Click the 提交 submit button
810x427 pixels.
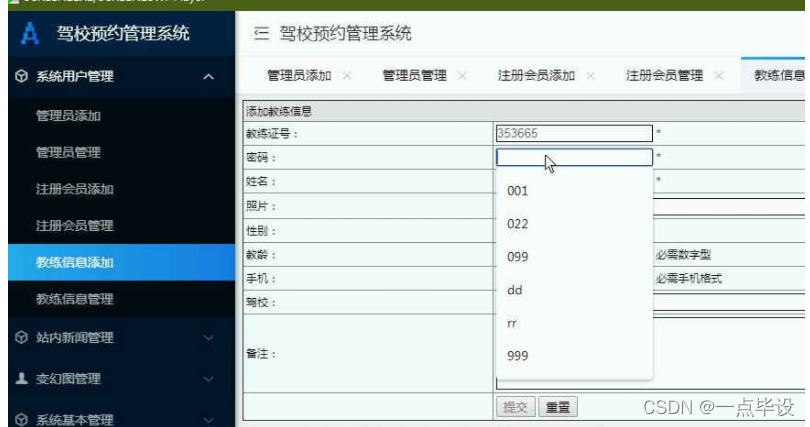(515, 407)
